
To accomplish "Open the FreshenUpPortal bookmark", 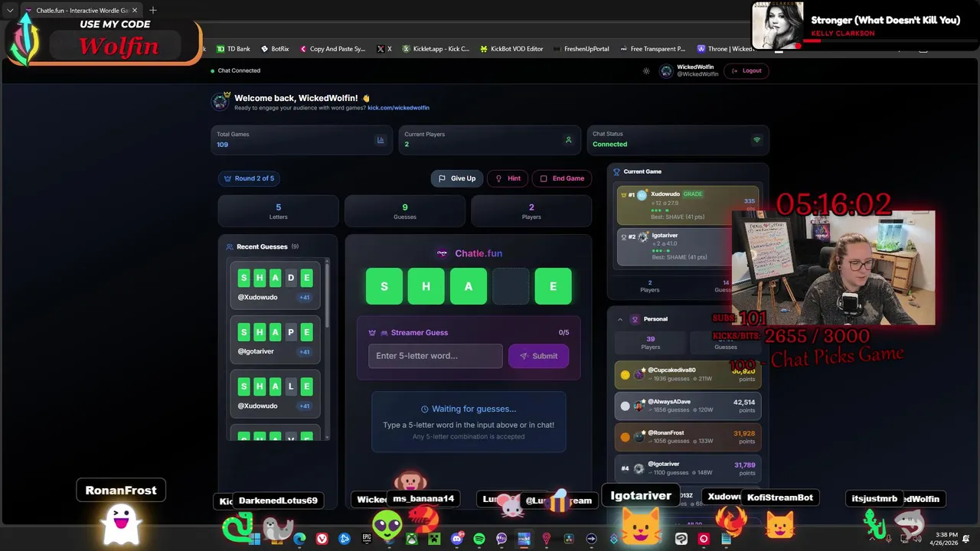I will pos(581,49).
